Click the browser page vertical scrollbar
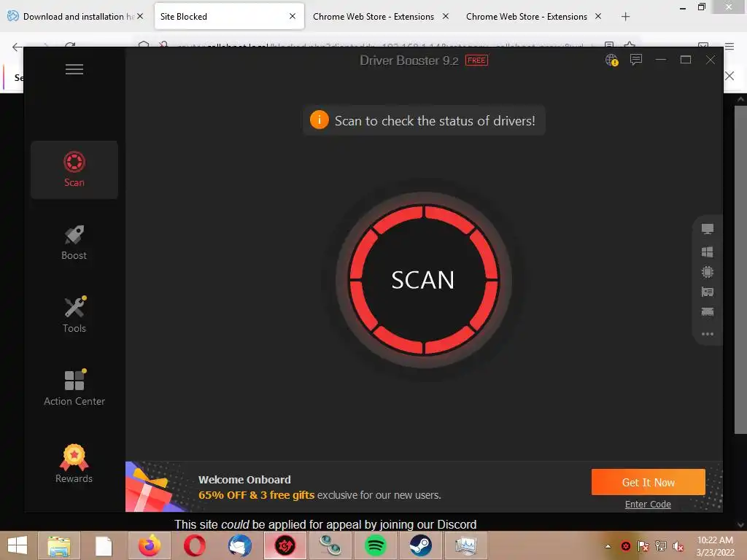 coord(741,269)
